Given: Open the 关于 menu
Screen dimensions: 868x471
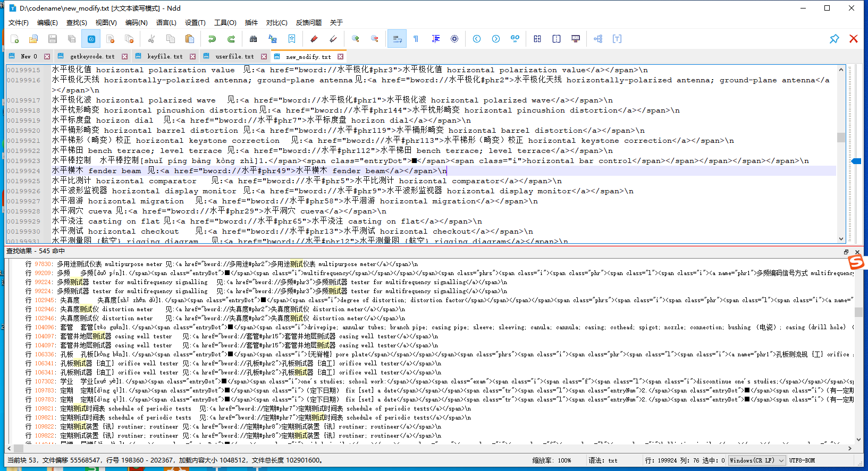Looking at the screenshot, I should point(336,22).
